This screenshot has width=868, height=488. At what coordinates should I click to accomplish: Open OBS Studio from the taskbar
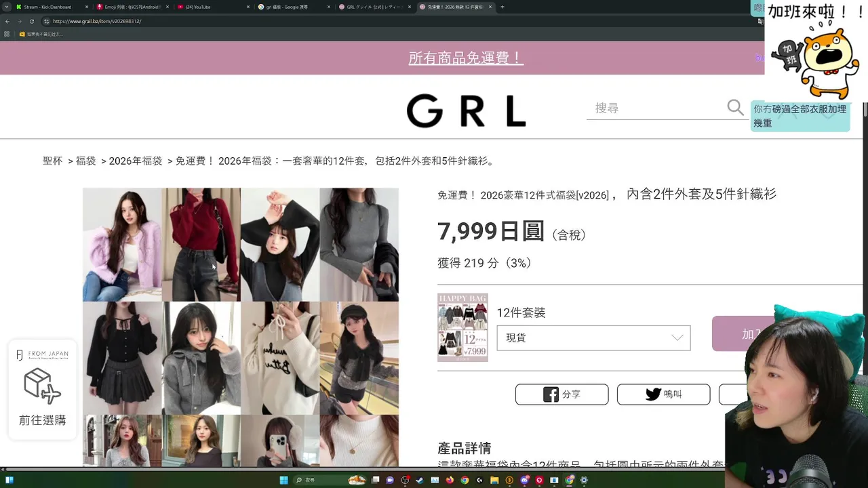tap(405, 481)
